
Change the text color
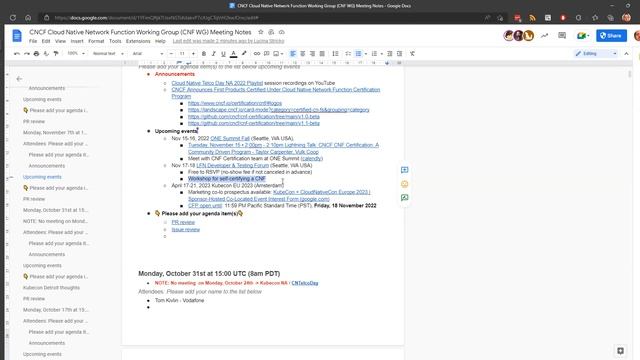coord(233,53)
